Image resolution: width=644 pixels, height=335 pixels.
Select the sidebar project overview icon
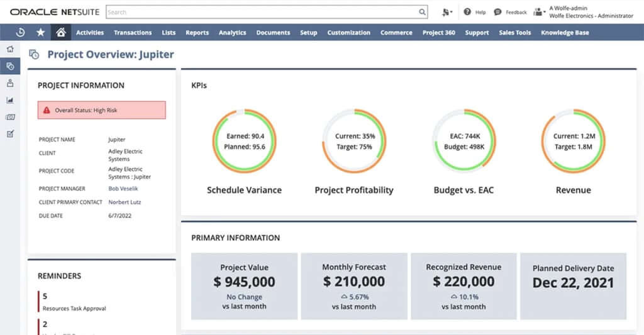coord(10,66)
